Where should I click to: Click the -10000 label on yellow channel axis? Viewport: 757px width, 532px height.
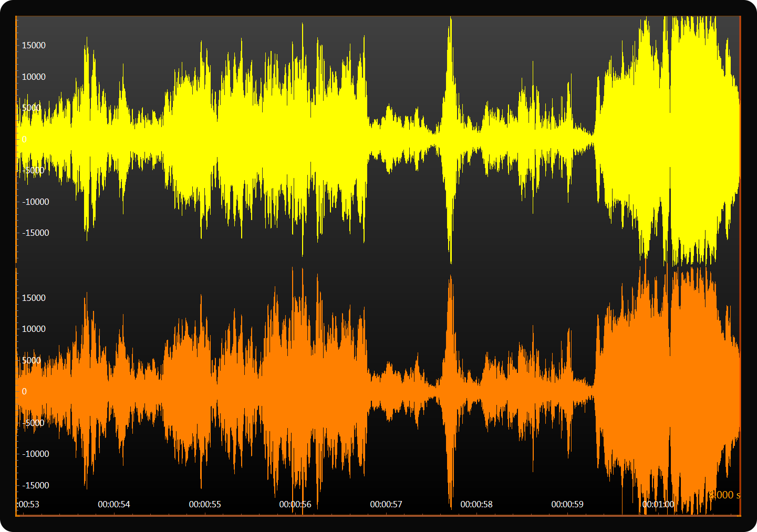[x=35, y=202]
